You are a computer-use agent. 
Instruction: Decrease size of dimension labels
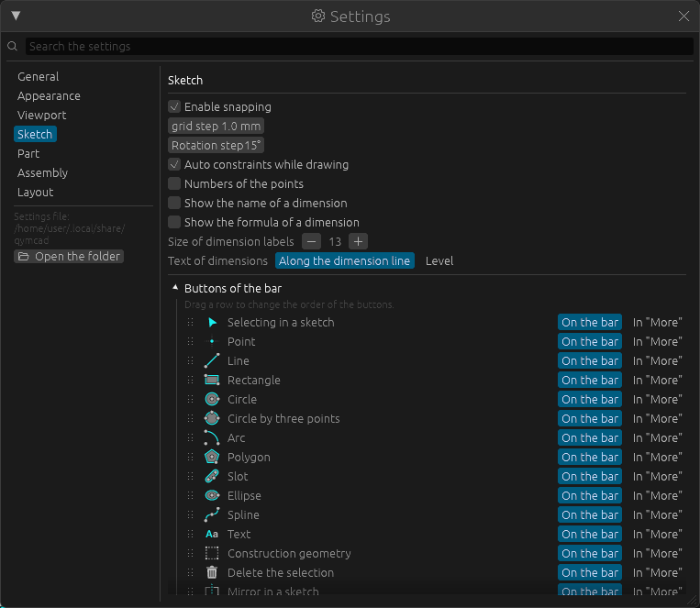311,241
